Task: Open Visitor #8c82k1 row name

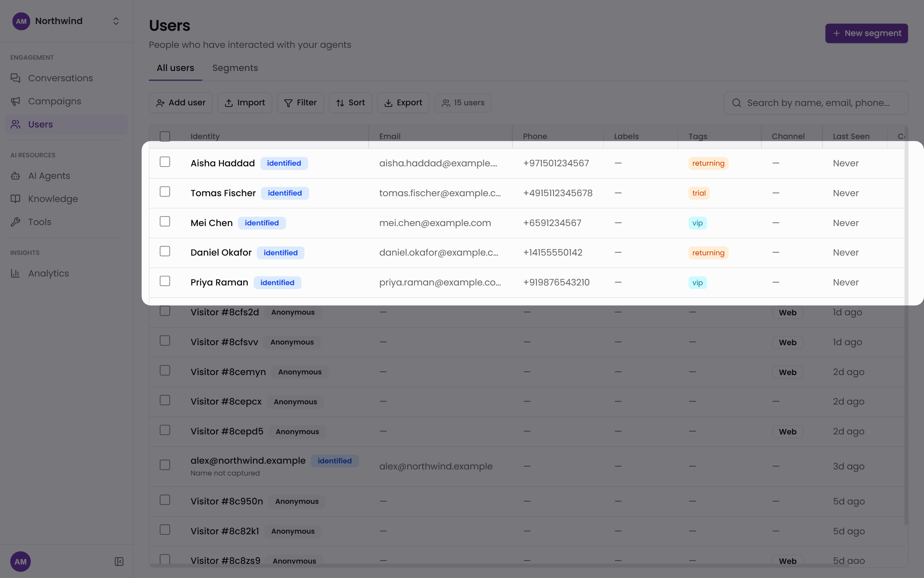Action: 225,531
